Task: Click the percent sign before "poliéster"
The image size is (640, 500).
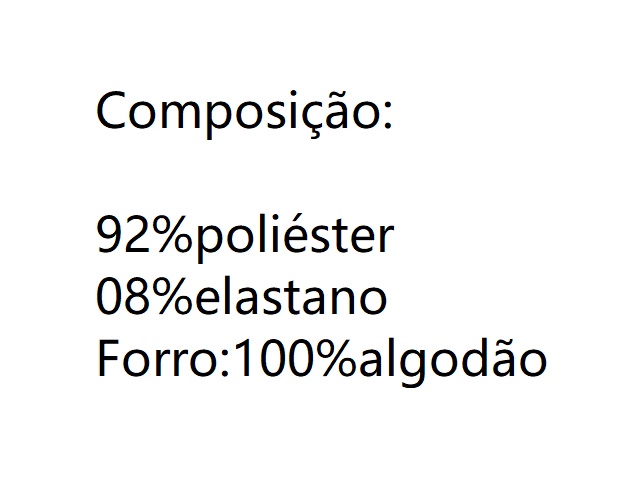Action: [176, 237]
